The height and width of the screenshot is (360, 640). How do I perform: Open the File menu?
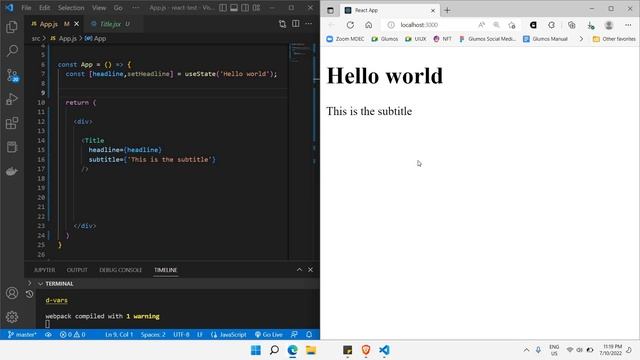pyautogui.click(x=26, y=8)
